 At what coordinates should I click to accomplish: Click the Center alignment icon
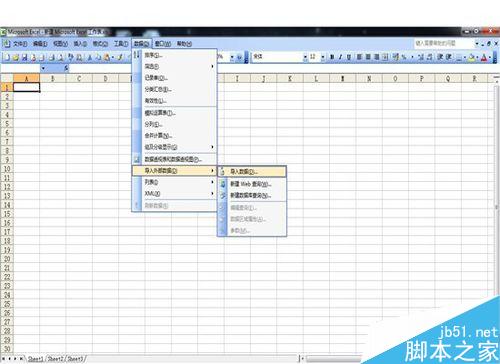click(x=368, y=57)
